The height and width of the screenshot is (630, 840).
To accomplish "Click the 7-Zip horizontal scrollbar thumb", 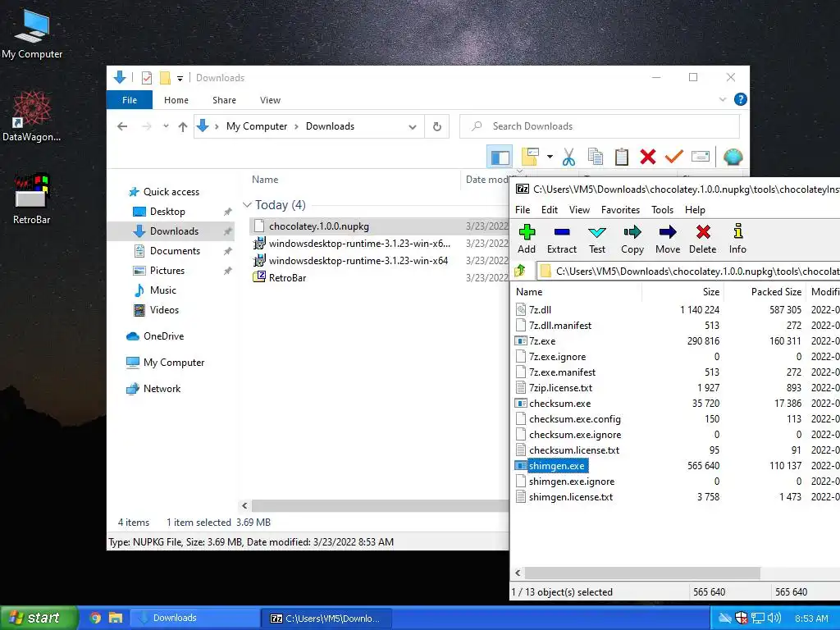I will point(642,573).
